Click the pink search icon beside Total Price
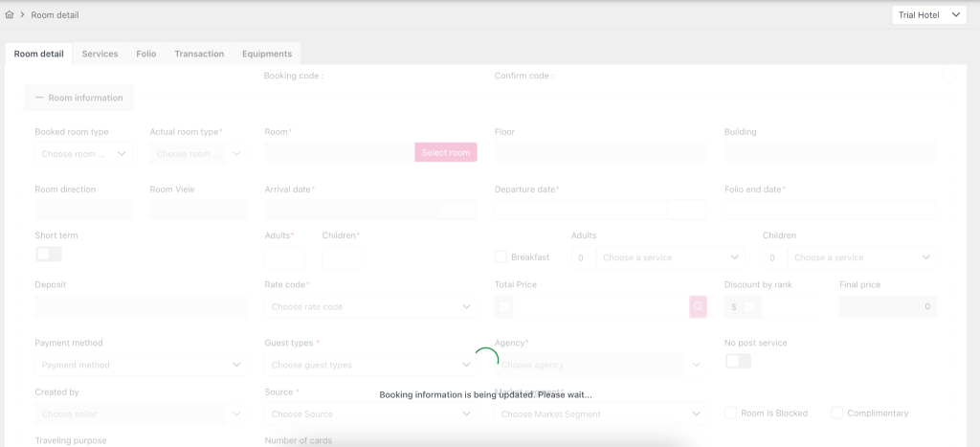Viewport: 980px width, 447px height. click(698, 306)
